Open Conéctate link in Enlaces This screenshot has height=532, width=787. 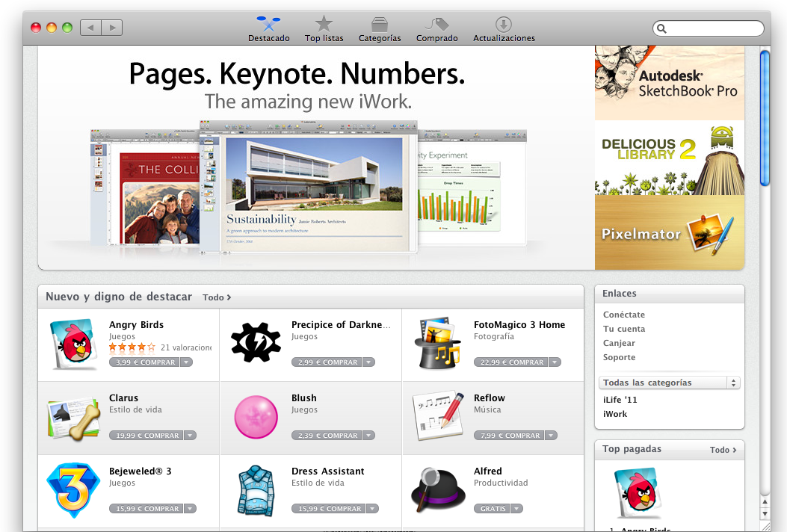pyautogui.click(x=624, y=315)
